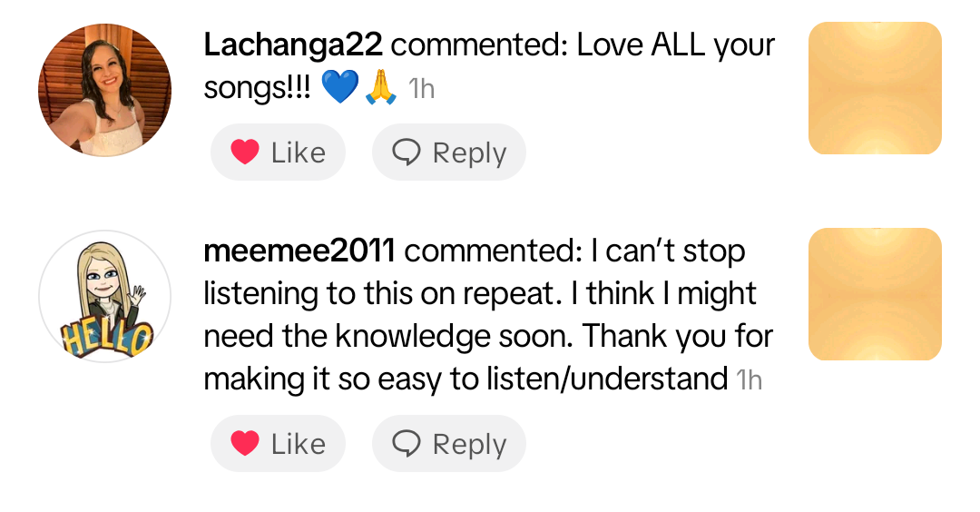Screen dimensions: 980x512
Task: Open meemee2011's HELLO bitmoji avatar
Action: pyautogui.click(x=104, y=296)
